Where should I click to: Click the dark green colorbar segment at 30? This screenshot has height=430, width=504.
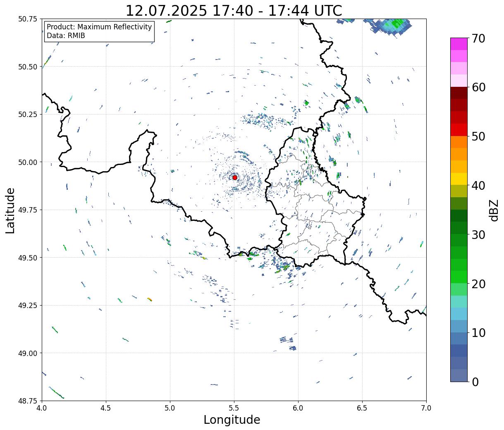[459, 228]
